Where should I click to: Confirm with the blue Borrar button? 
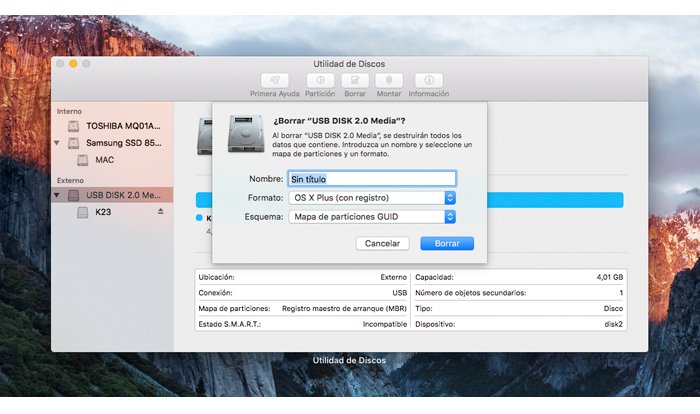(x=447, y=243)
